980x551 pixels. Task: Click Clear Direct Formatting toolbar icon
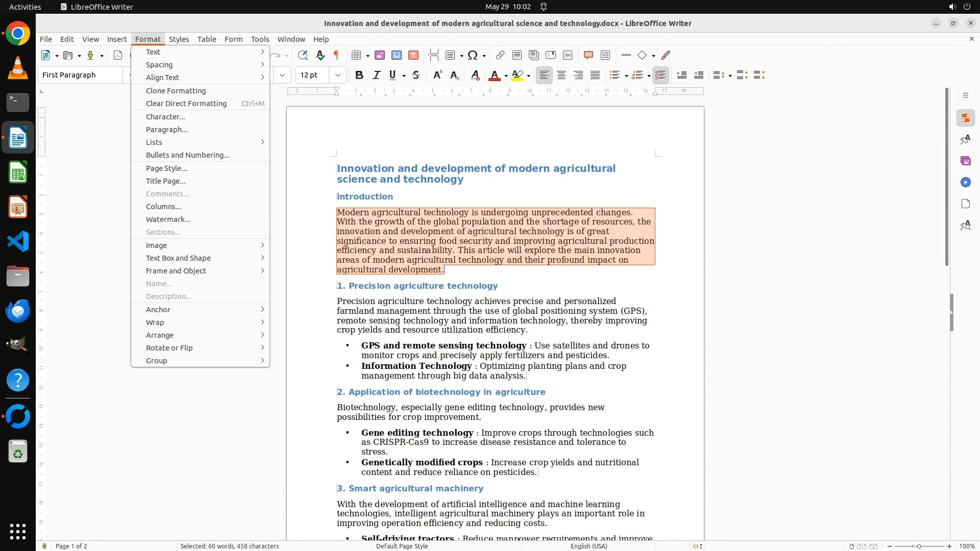(475, 75)
